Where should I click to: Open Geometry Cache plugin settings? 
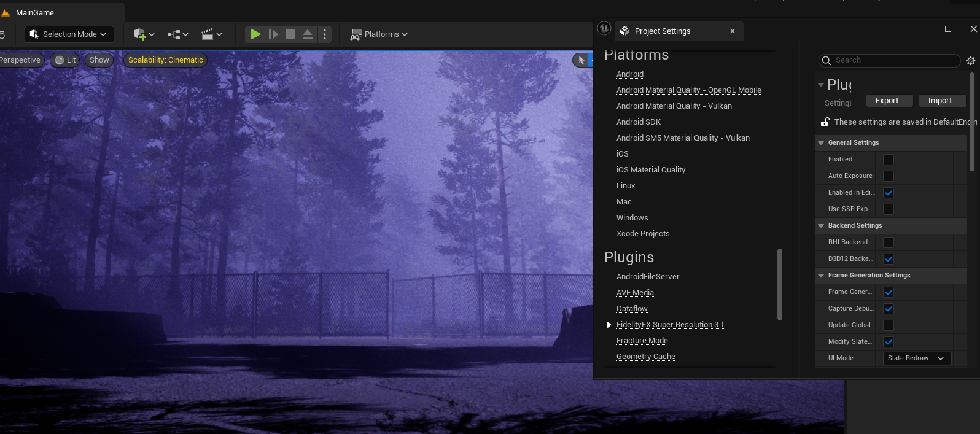pos(646,357)
